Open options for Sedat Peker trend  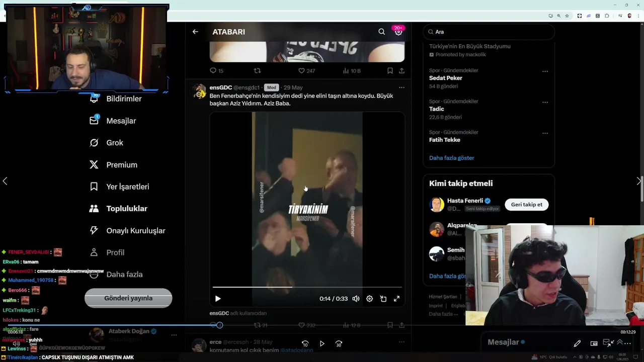545,71
